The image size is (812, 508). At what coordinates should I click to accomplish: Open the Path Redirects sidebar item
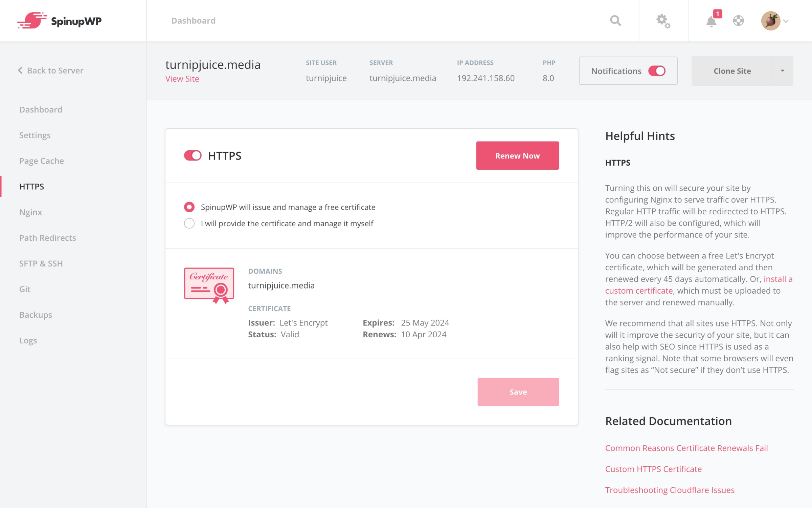point(48,238)
